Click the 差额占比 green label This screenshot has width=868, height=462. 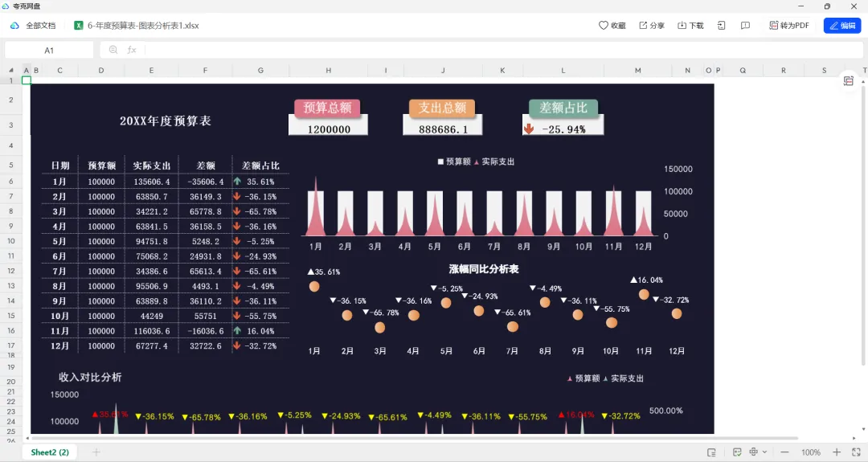point(563,108)
